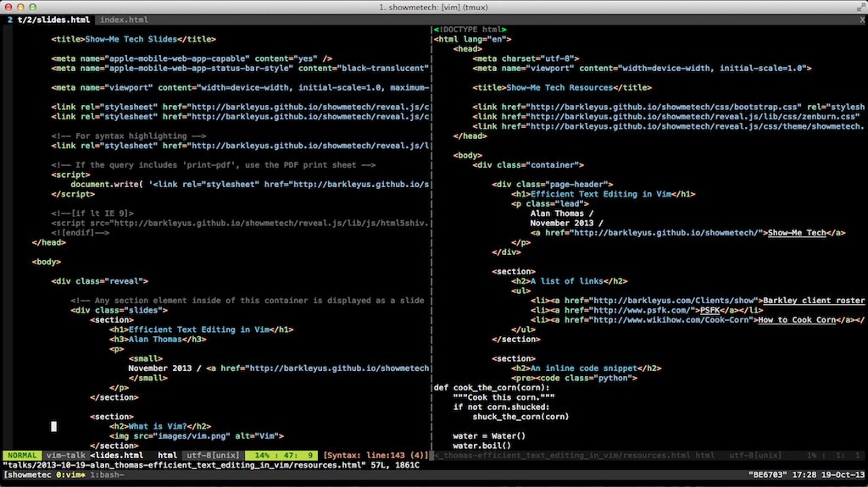This screenshot has width=868, height=487.
Task: Click the An inline code snippet heading line
Action: tap(587, 368)
